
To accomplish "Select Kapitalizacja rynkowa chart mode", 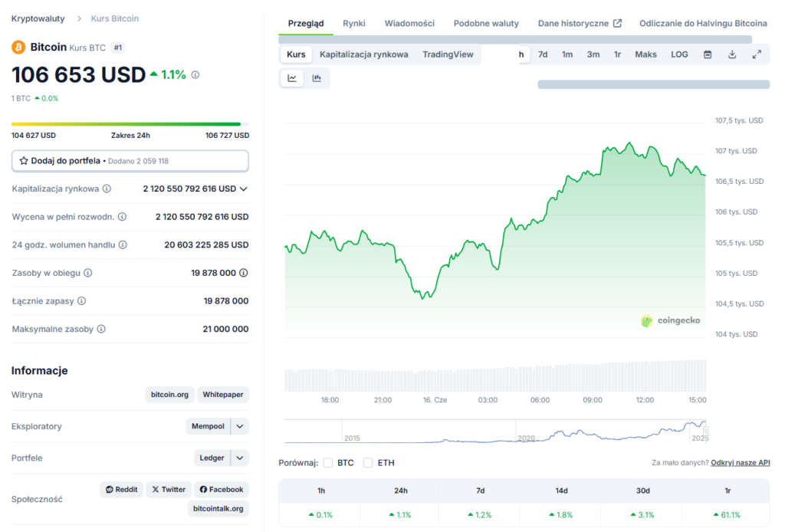I will [364, 54].
